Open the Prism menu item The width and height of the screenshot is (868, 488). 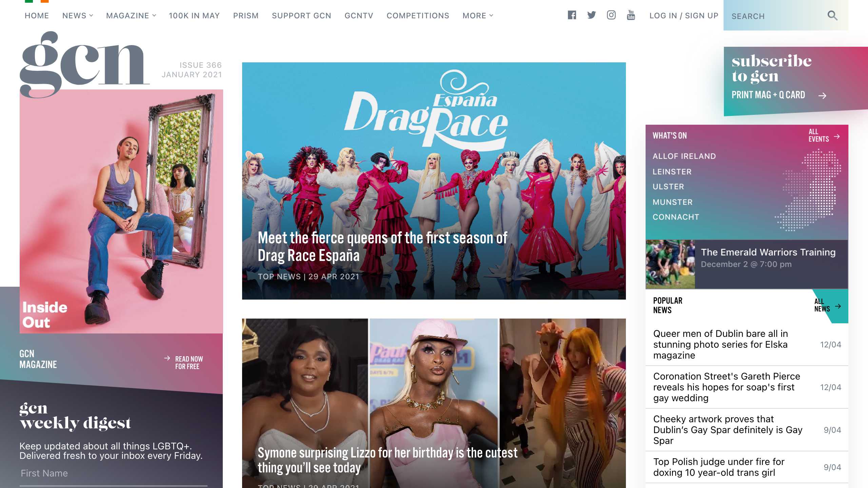pyautogui.click(x=246, y=16)
